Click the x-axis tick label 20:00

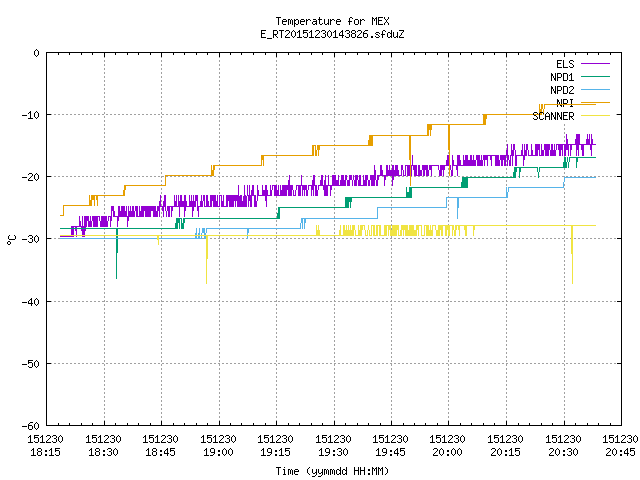[x=448, y=452]
